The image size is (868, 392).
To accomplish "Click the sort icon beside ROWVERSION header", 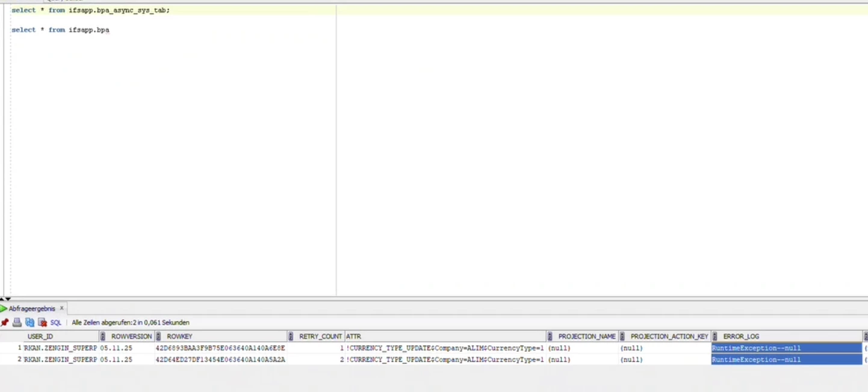I will click(103, 337).
